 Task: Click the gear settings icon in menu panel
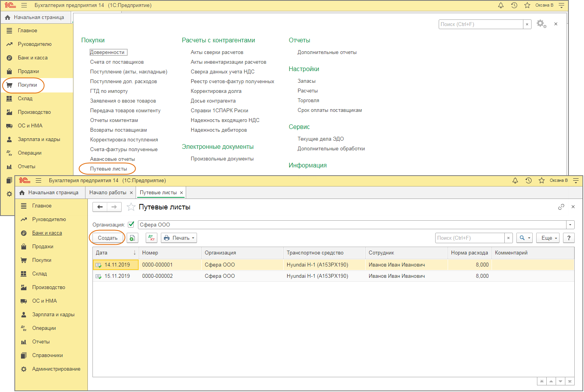541,24
